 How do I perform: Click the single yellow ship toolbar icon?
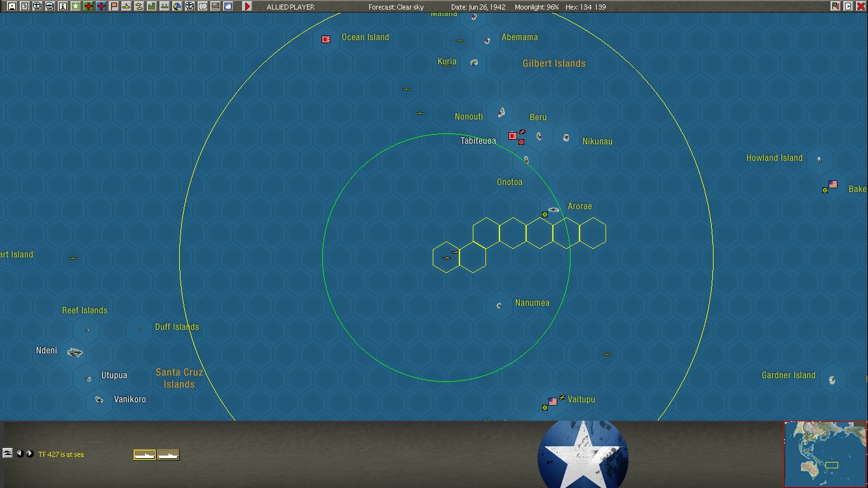click(x=126, y=6)
